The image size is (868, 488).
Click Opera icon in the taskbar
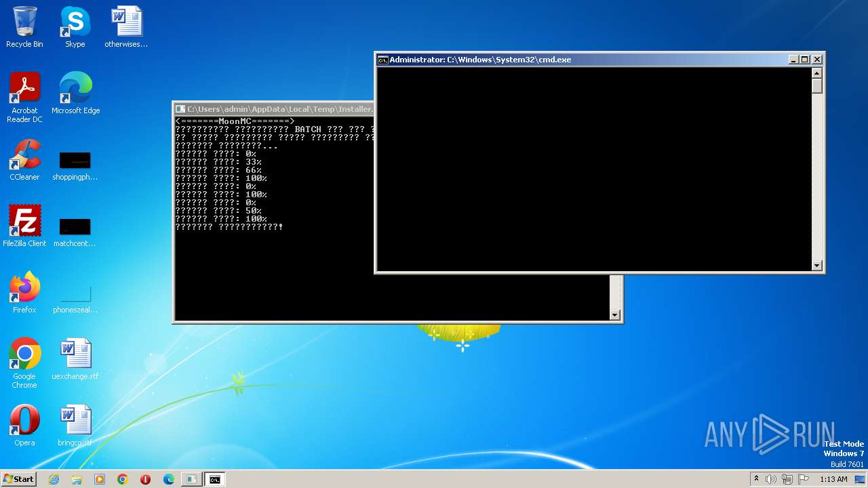coord(146,479)
